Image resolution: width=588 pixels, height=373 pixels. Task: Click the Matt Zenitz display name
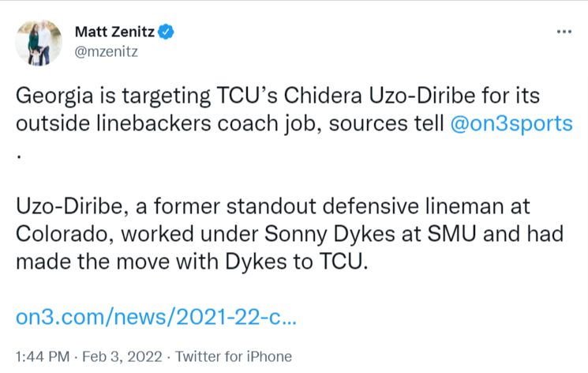pyautogui.click(x=114, y=32)
